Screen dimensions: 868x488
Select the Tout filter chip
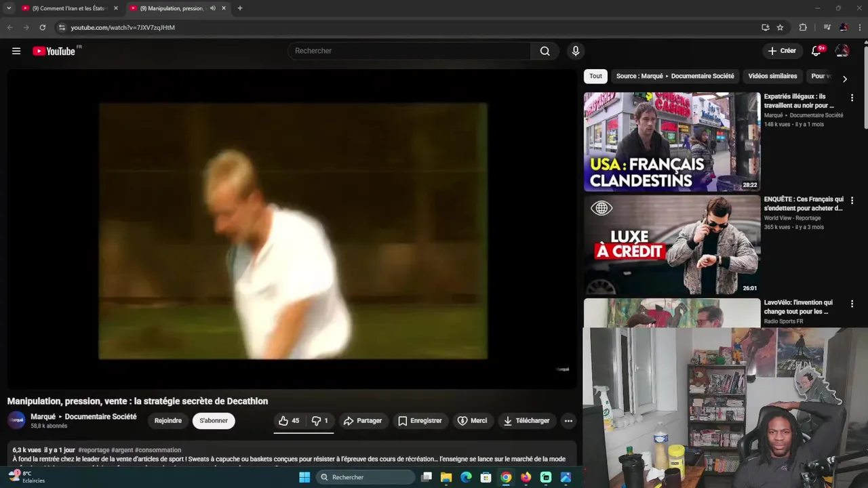point(595,76)
